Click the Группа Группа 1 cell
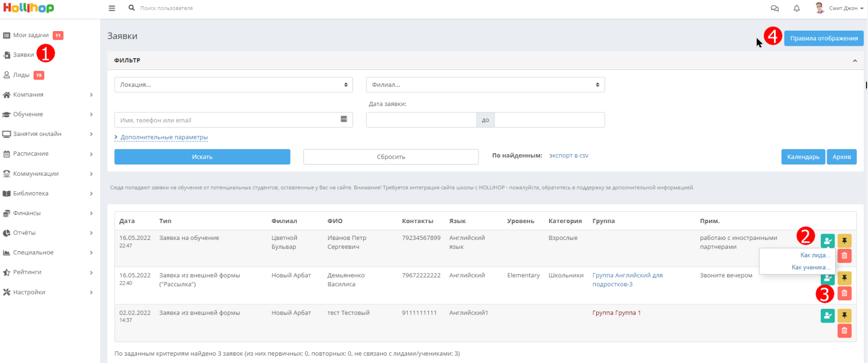 616,313
